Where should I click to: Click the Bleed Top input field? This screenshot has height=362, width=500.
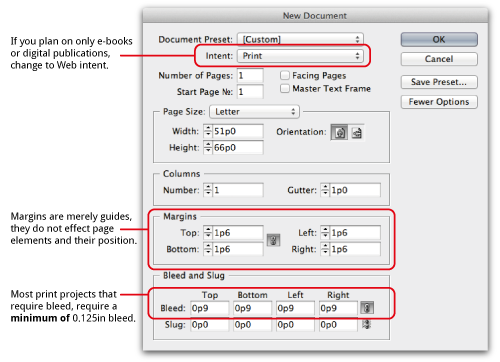click(210, 308)
